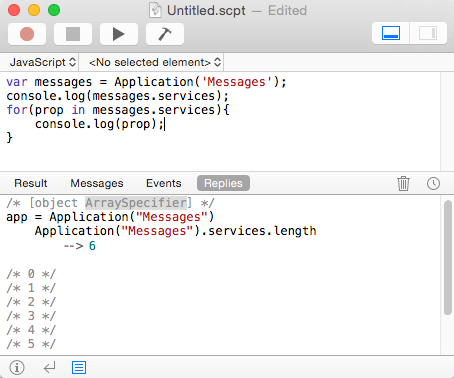Image resolution: width=454 pixels, height=378 pixels.
Task: Click the services.length log line
Action: [175, 231]
